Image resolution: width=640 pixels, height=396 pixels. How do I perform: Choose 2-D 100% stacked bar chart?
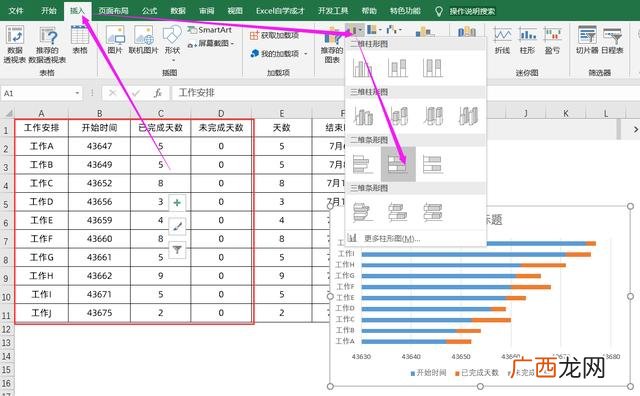[433, 164]
